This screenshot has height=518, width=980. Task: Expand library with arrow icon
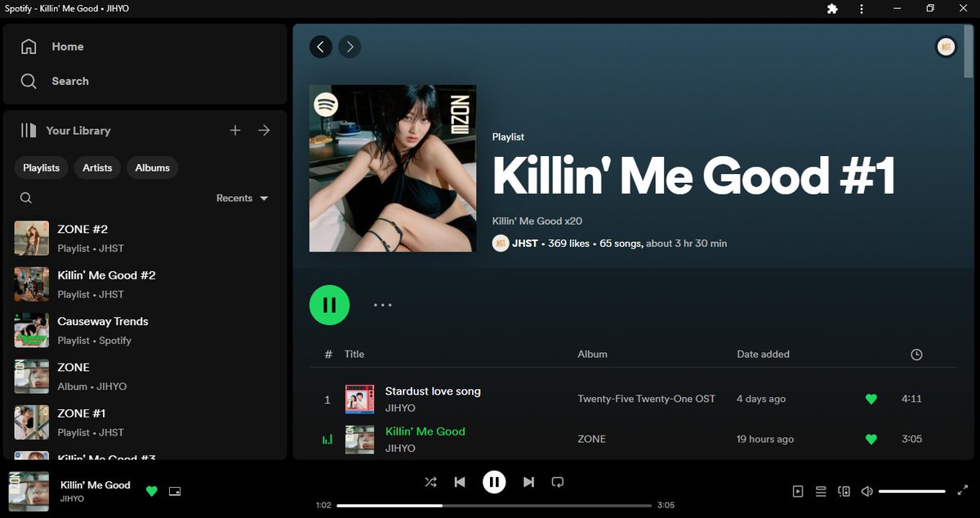pos(264,130)
